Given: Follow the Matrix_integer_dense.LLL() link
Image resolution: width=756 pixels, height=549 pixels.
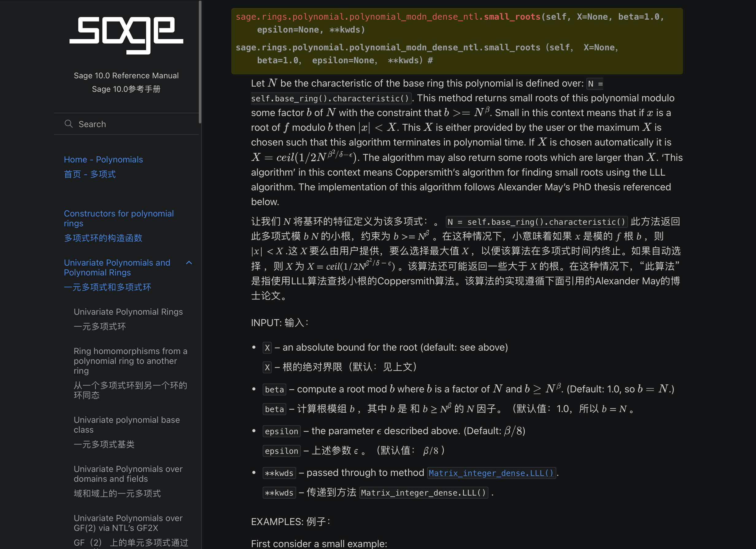Looking at the screenshot, I should (x=491, y=473).
